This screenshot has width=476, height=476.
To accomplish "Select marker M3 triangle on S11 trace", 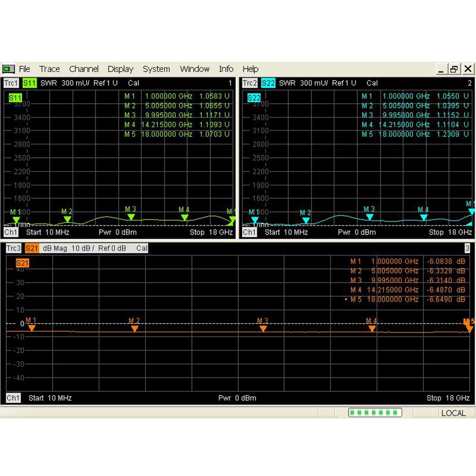I will (x=131, y=217).
